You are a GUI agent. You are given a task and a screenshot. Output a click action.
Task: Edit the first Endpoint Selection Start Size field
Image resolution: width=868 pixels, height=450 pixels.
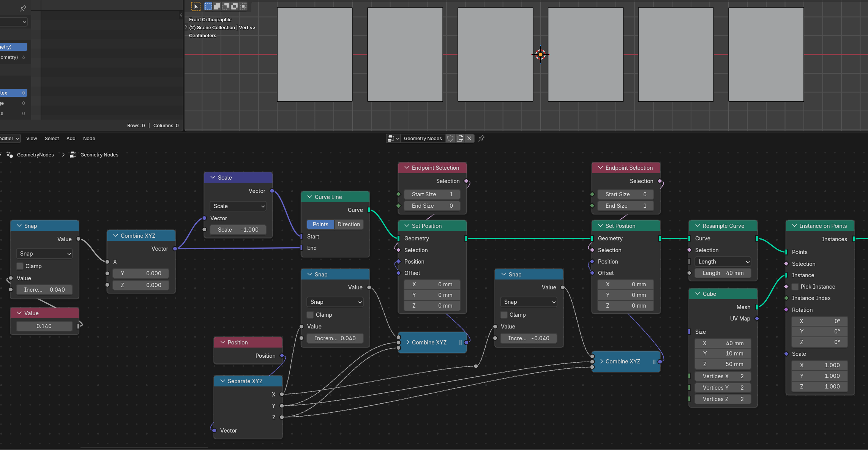[432, 194]
